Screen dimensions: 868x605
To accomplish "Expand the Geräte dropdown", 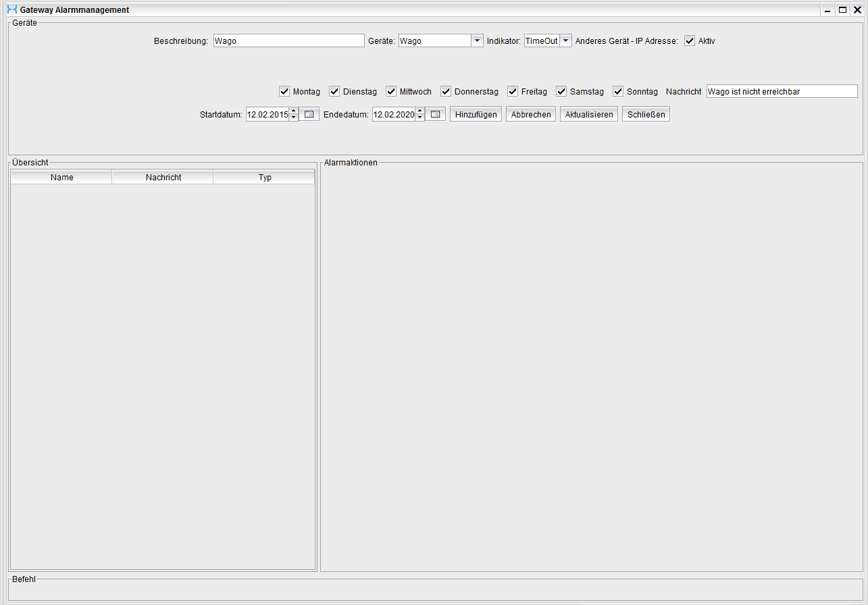I will pyautogui.click(x=476, y=41).
